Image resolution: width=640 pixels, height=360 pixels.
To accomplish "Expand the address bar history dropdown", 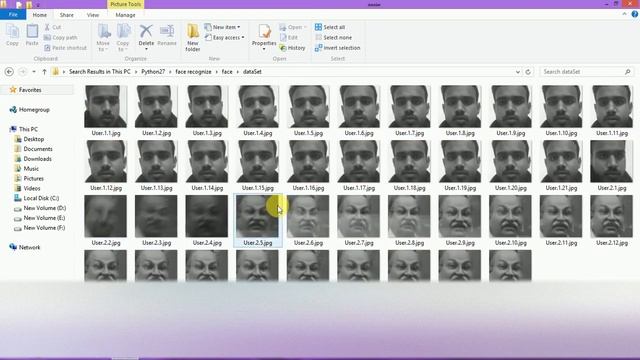I will 518,72.
